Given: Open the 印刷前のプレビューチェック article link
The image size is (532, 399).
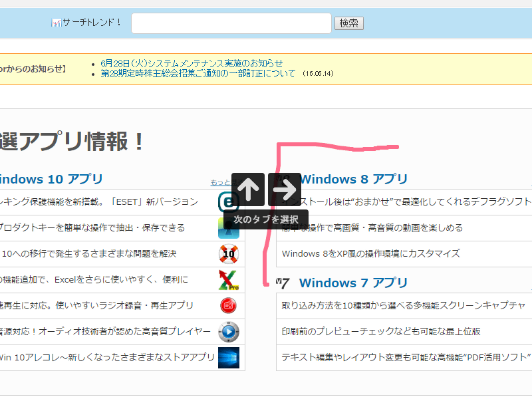Looking at the screenshot, I should 381,331.
